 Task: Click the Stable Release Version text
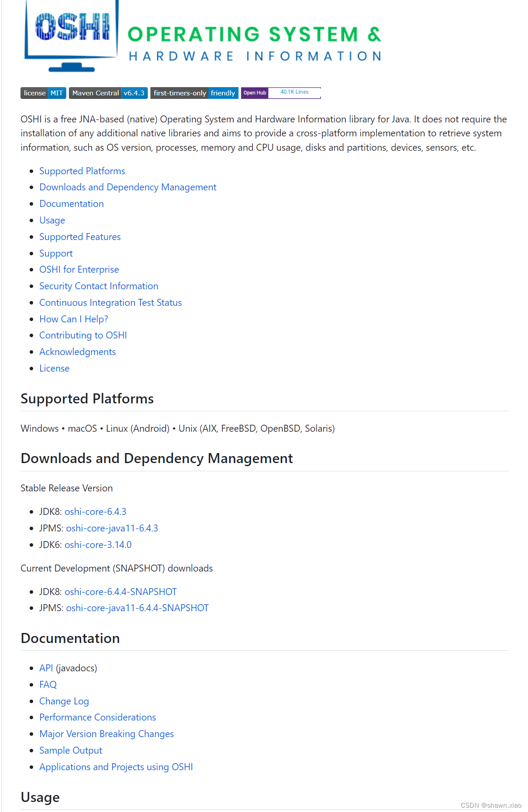coord(67,488)
